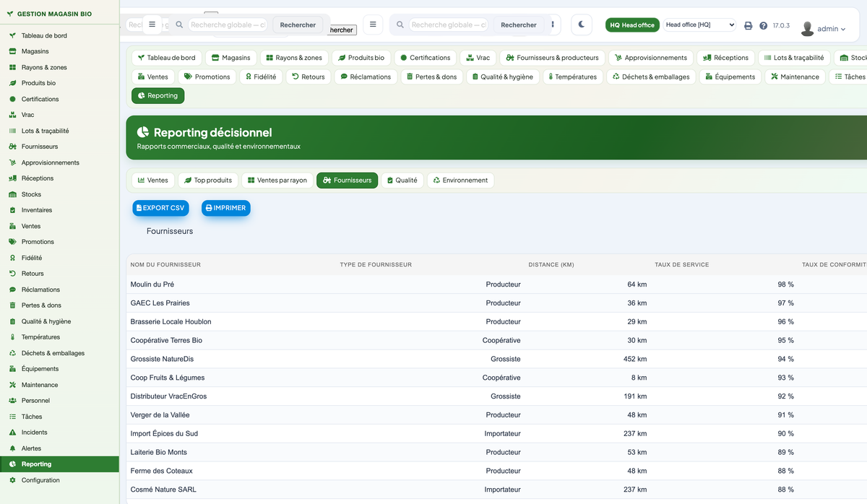Open Vrac in the left sidebar
867x504 pixels.
(x=59, y=115)
